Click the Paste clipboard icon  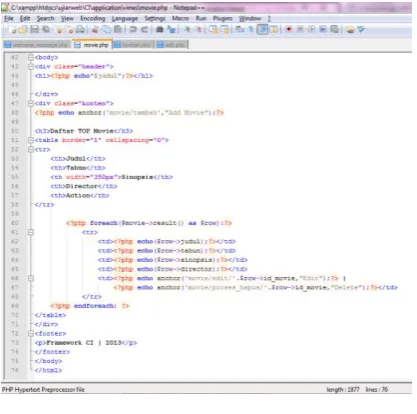click(118, 30)
